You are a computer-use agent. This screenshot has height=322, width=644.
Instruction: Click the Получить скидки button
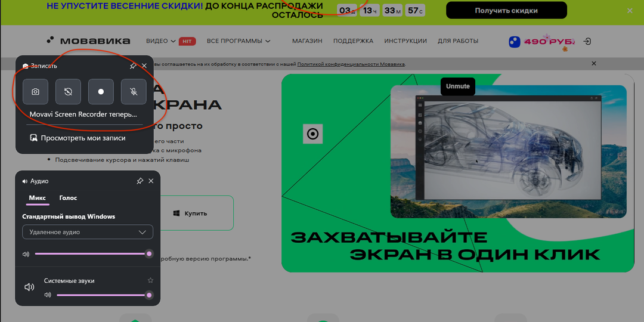(506, 10)
